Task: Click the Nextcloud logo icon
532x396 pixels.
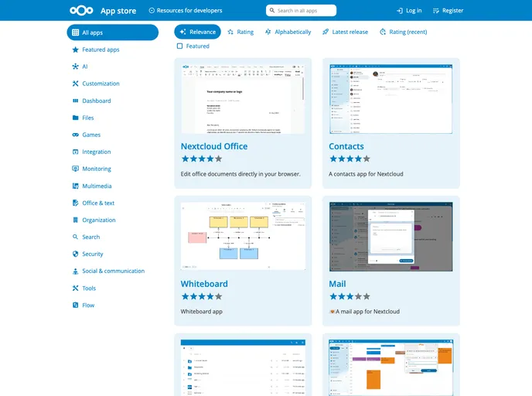Action: [x=80, y=11]
